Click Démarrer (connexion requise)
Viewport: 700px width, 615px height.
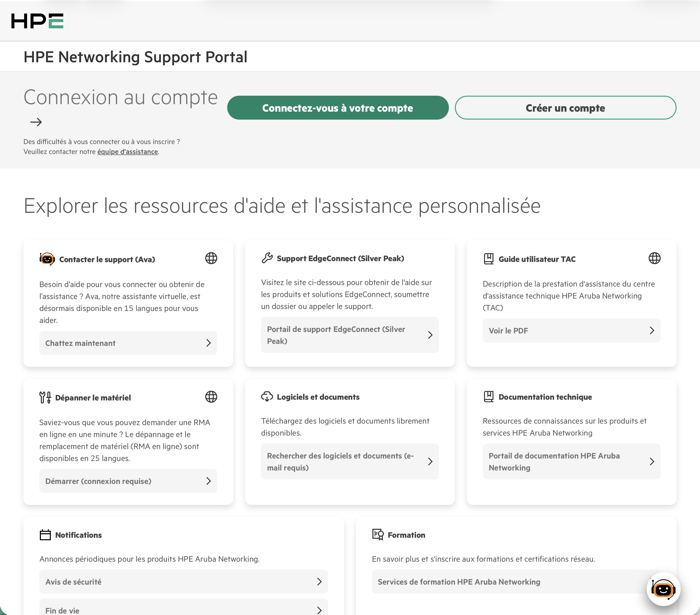click(128, 481)
